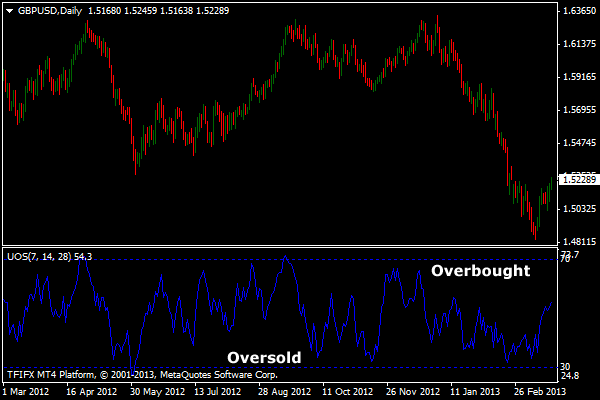Click the 24.8 minimum on indicator scale
Screen dimensions: 600x400
click(x=570, y=377)
